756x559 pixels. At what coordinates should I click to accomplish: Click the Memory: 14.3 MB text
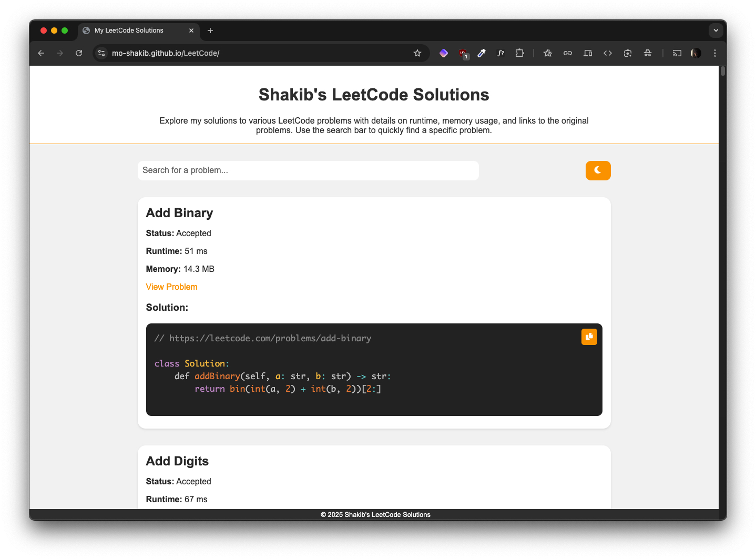tap(180, 269)
